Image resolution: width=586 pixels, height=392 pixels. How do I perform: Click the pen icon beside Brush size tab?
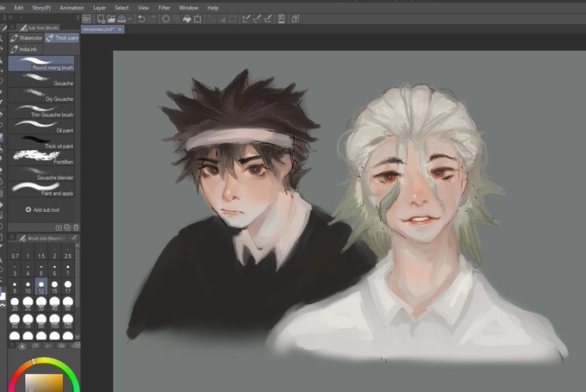point(74,238)
